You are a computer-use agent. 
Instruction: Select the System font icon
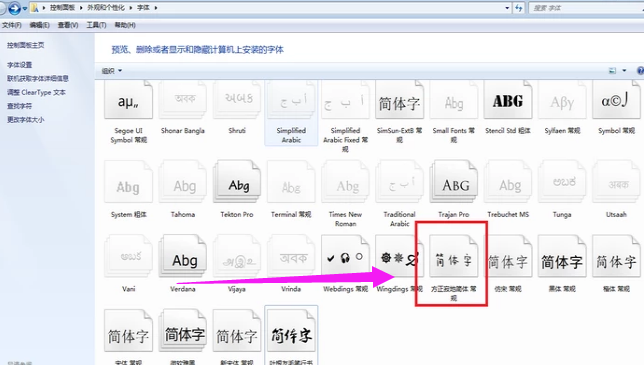pos(128,182)
